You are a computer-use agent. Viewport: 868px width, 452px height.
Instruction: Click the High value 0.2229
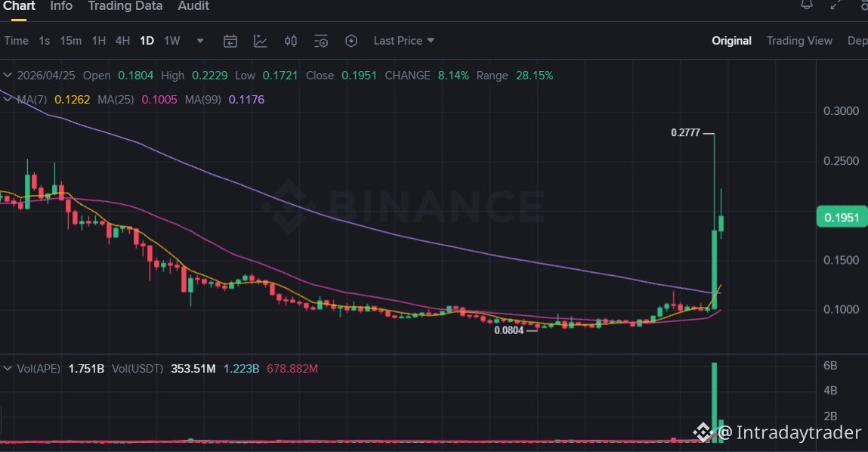[210, 76]
